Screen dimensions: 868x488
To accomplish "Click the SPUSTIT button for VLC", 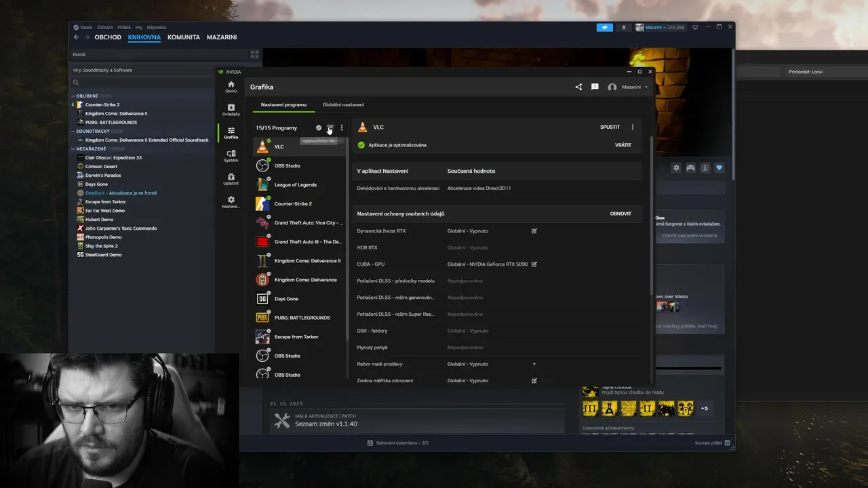I will [x=610, y=127].
